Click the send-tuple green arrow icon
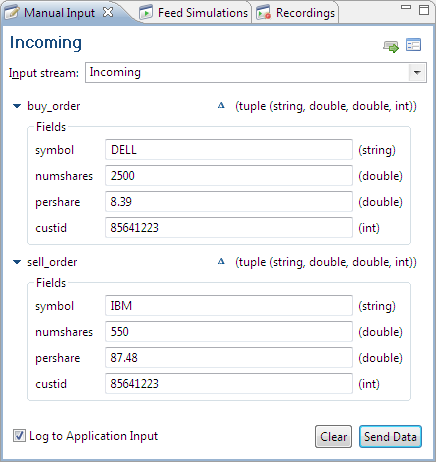Screen dimensions: 436x462 (391, 46)
